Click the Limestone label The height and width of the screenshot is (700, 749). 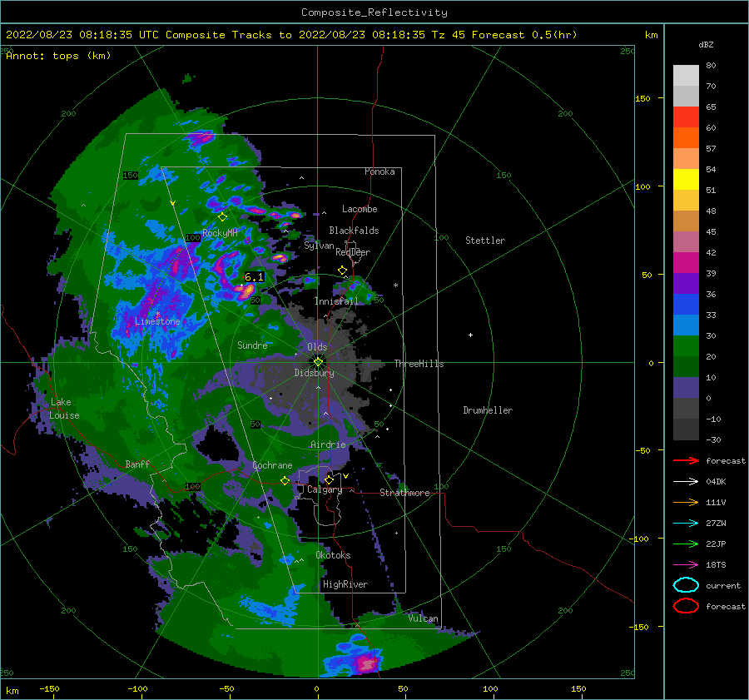(157, 321)
